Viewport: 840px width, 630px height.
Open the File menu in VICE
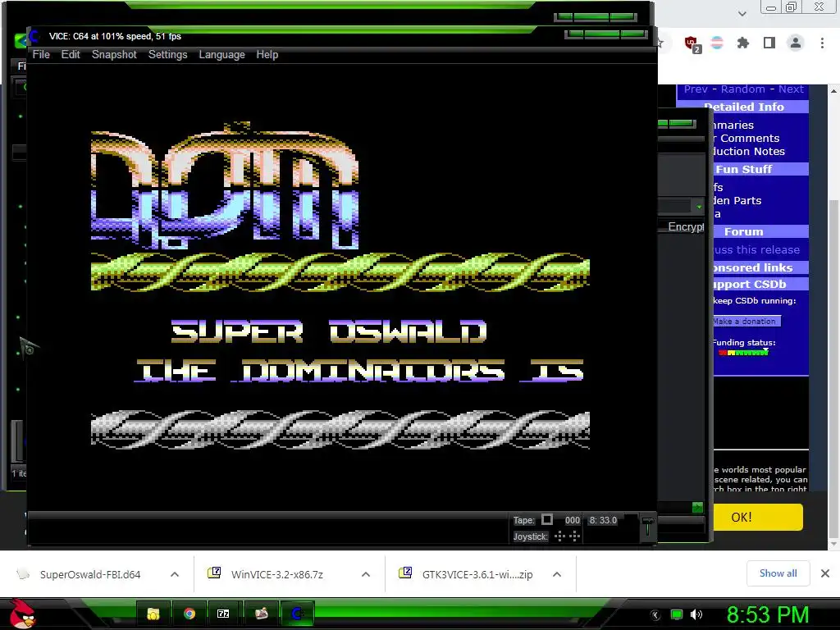pos(41,55)
